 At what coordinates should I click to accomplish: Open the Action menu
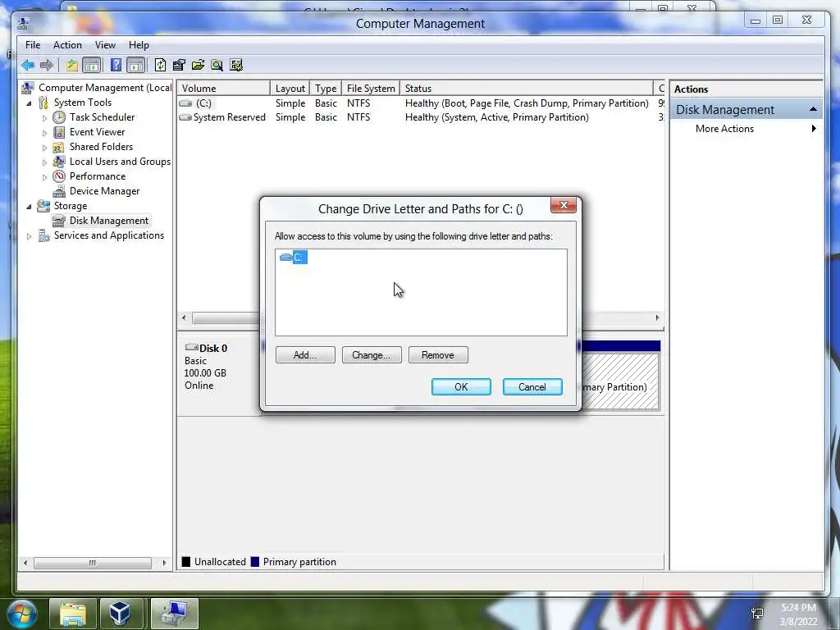click(x=67, y=45)
